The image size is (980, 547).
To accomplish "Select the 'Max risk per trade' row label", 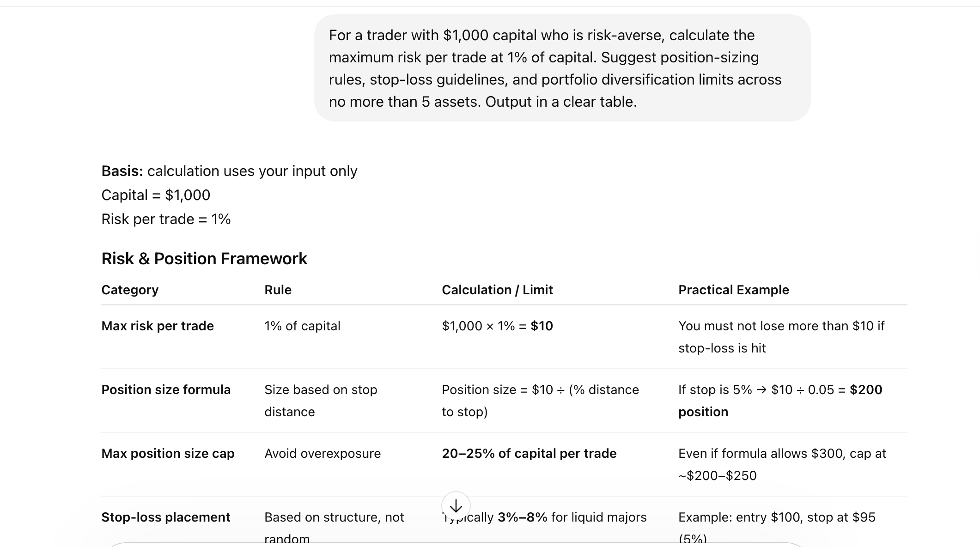I will click(x=158, y=326).
